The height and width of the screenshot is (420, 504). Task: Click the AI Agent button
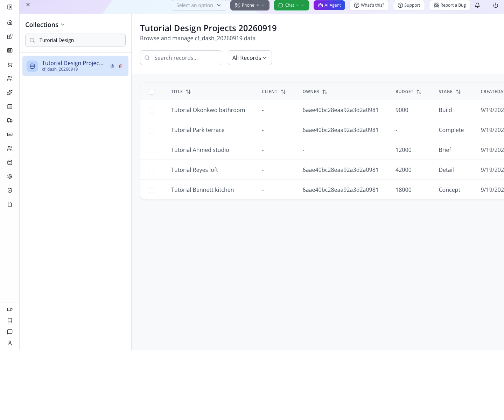coord(329,5)
